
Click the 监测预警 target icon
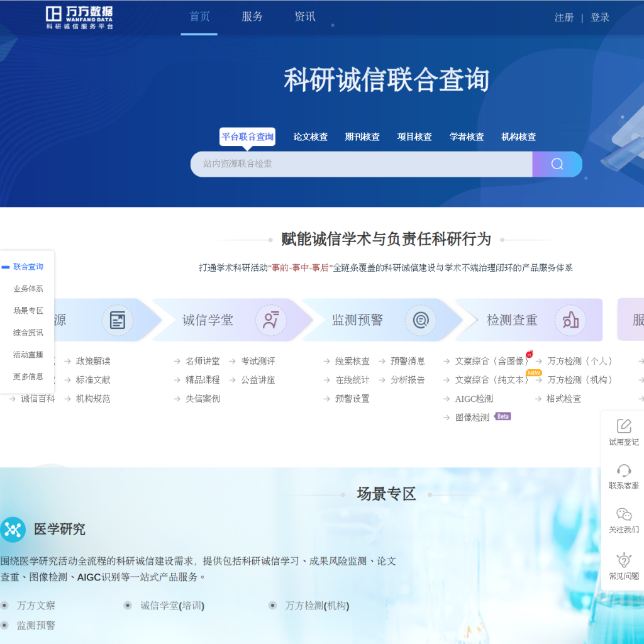click(421, 320)
